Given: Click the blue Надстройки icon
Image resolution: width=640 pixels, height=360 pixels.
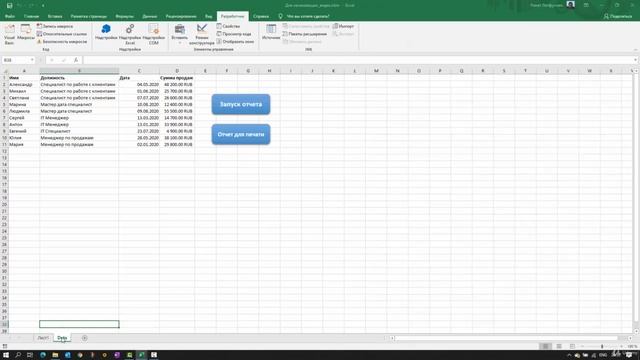Looking at the screenshot, I should pos(106,32).
